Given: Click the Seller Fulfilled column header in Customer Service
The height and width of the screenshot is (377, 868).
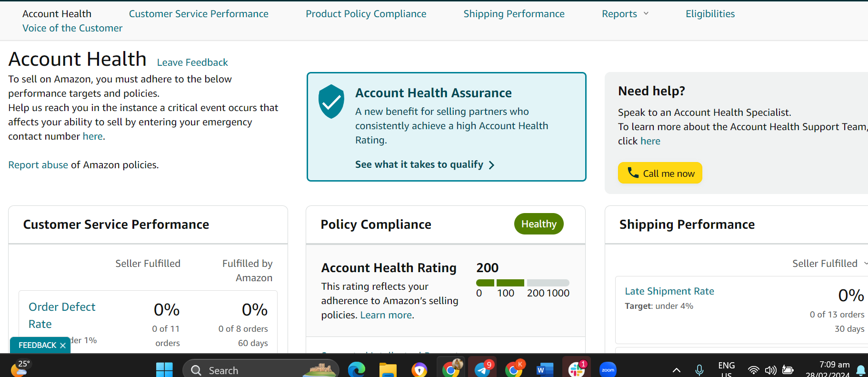Looking at the screenshot, I should (x=148, y=264).
